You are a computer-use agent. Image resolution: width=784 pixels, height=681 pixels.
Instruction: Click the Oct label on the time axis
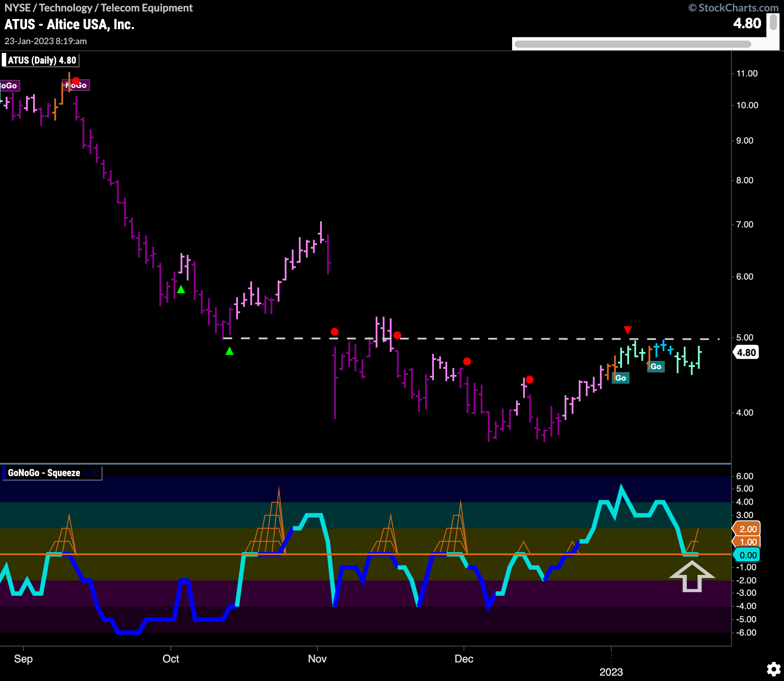171,659
